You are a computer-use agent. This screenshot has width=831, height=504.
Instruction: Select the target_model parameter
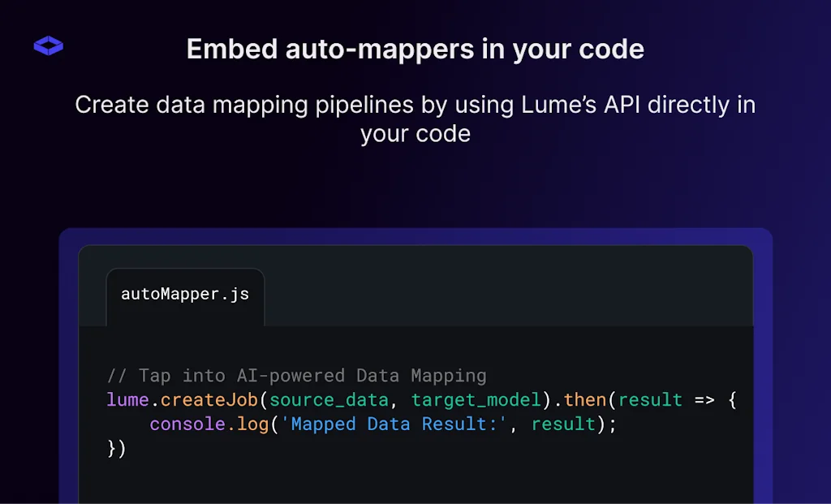(x=475, y=399)
